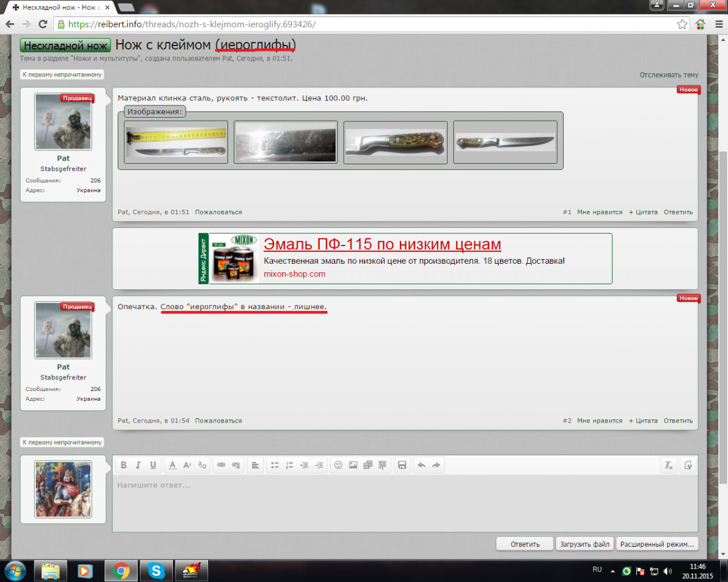
Task: Insert a bulleted list
Action: click(275, 465)
